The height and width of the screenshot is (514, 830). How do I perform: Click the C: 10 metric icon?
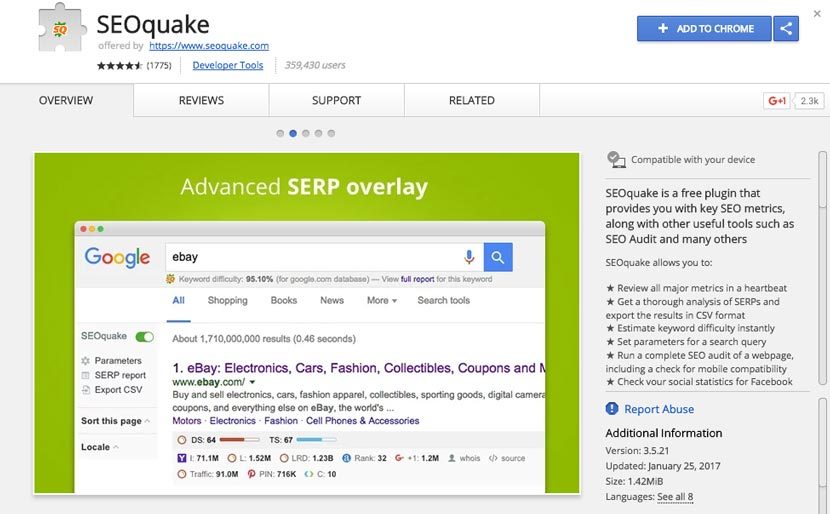(x=309, y=474)
